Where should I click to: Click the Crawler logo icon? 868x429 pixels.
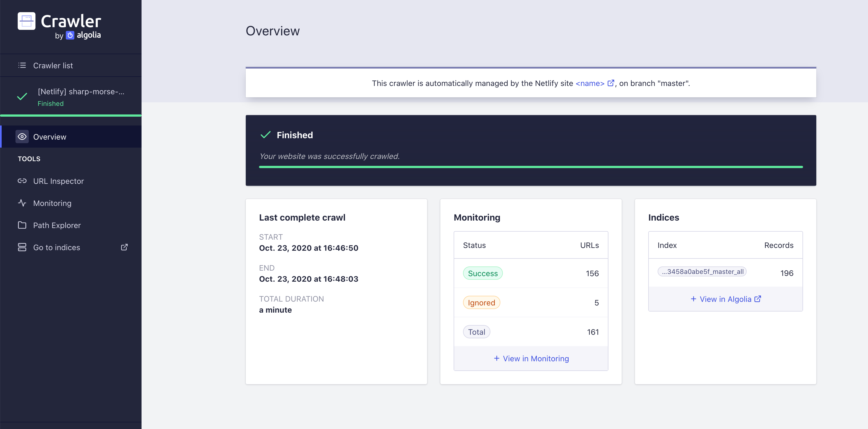[x=26, y=21]
